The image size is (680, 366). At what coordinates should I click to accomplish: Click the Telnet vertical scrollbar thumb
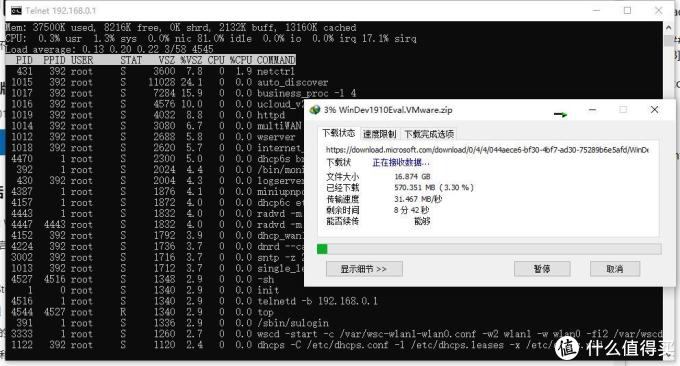[668, 40]
